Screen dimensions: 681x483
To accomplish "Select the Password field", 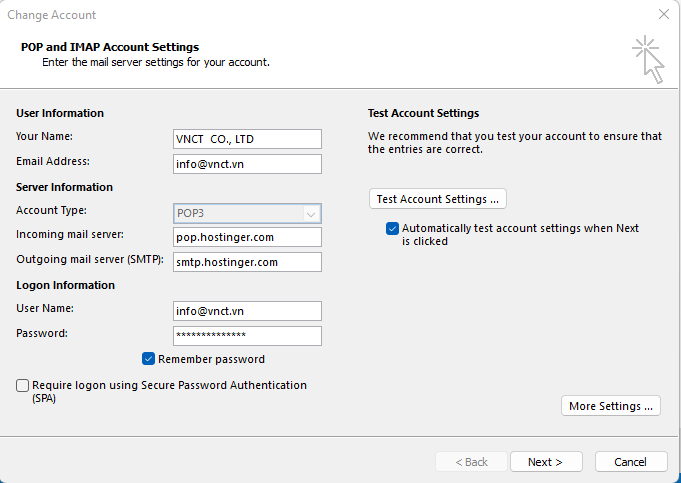I will pos(246,336).
